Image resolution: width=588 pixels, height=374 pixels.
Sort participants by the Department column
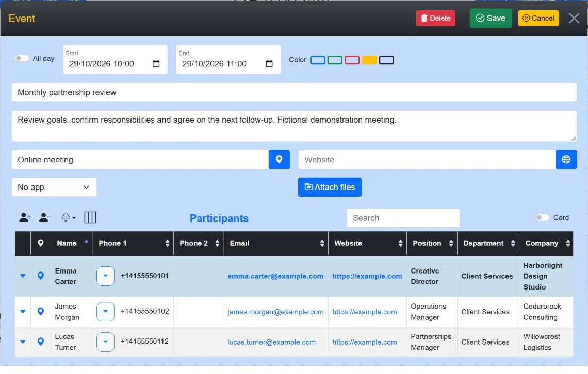488,243
